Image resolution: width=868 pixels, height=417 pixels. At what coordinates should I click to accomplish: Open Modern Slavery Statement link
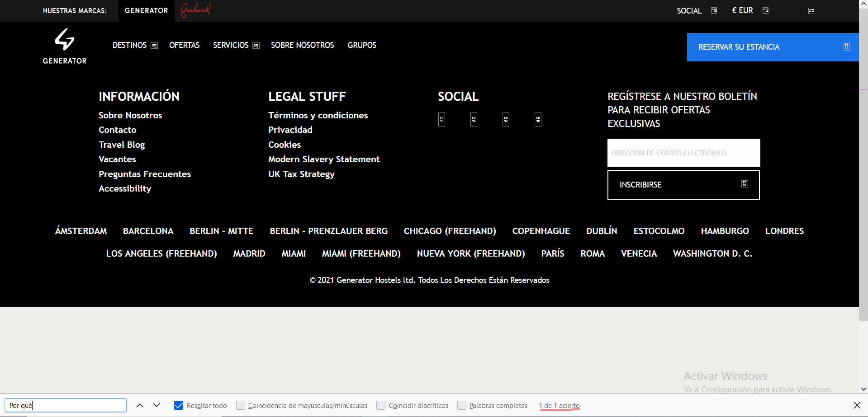tap(324, 159)
